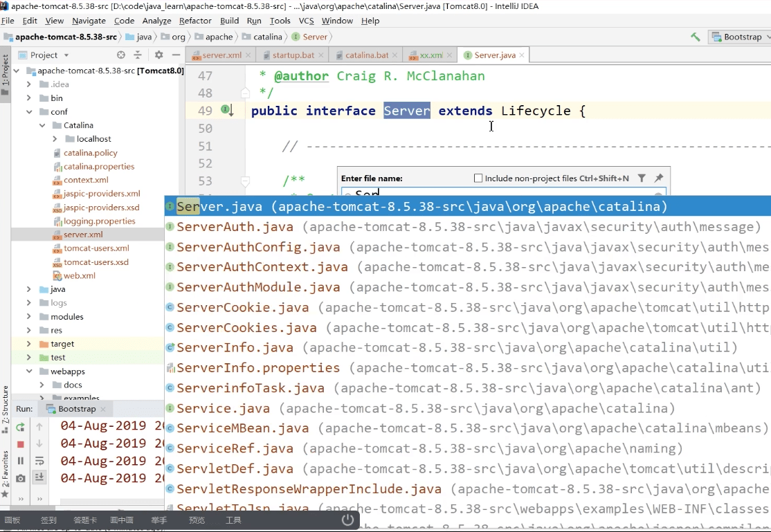Toggle soft-wrap in the Run console
The height and width of the screenshot is (532, 771).
click(x=39, y=461)
